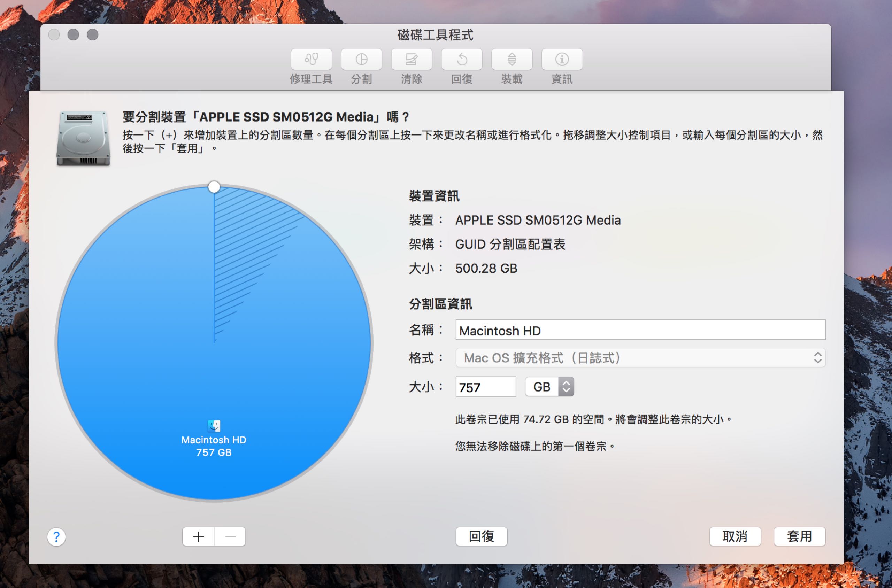Click the size field showing 757
This screenshot has height=588, width=892.
pyautogui.click(x=485, y=387)
